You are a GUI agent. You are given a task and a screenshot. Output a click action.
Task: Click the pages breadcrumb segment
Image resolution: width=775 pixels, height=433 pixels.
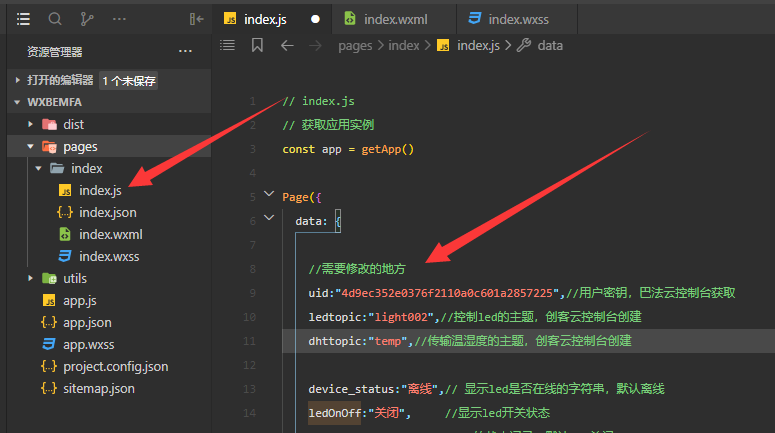(355, 46)
